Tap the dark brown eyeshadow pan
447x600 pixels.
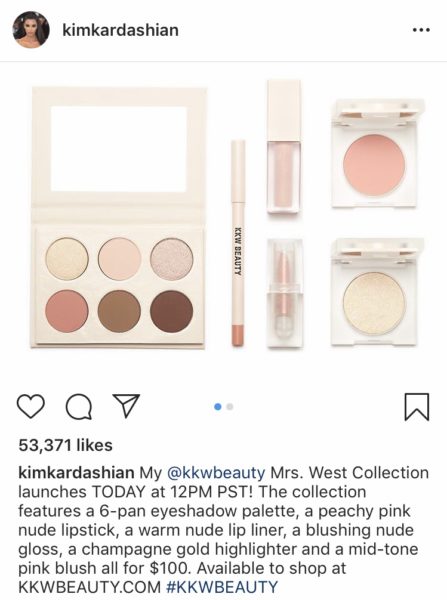[171, 311]
